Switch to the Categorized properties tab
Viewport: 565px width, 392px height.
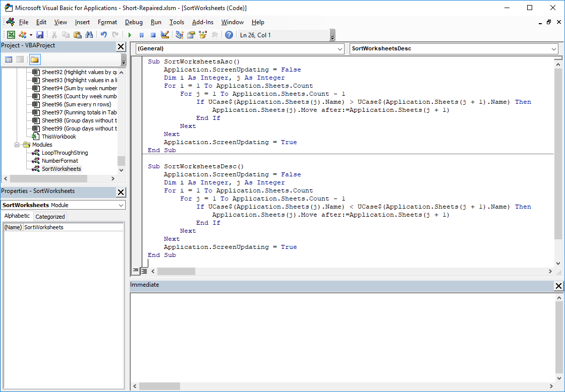click(50, 216)
